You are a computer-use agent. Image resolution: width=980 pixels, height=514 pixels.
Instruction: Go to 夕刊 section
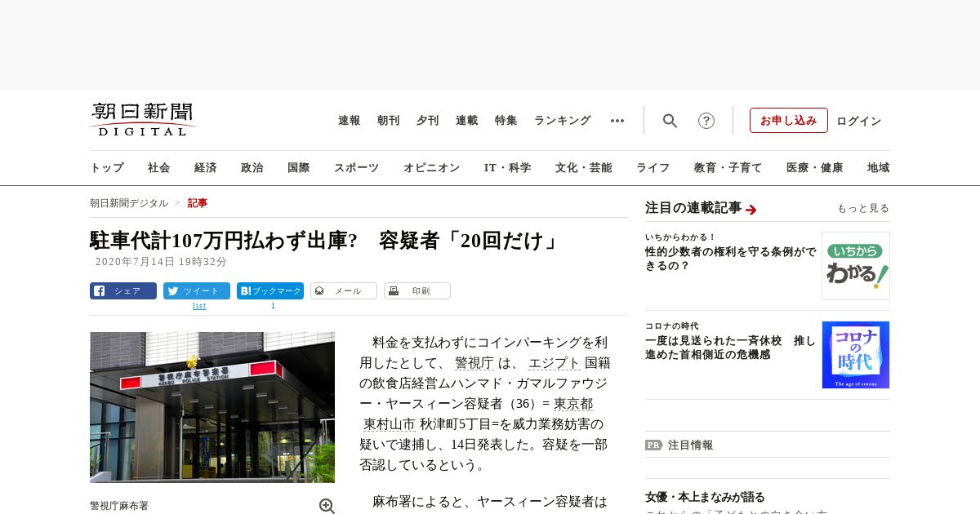428,121
